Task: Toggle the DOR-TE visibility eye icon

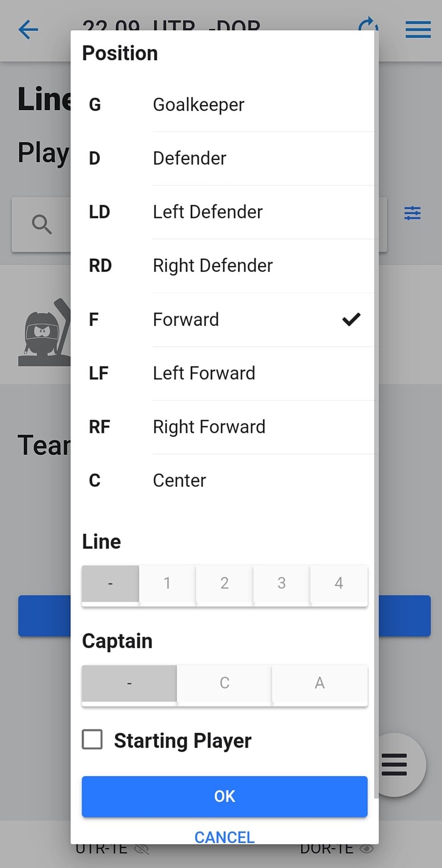Action: point(367,848)
